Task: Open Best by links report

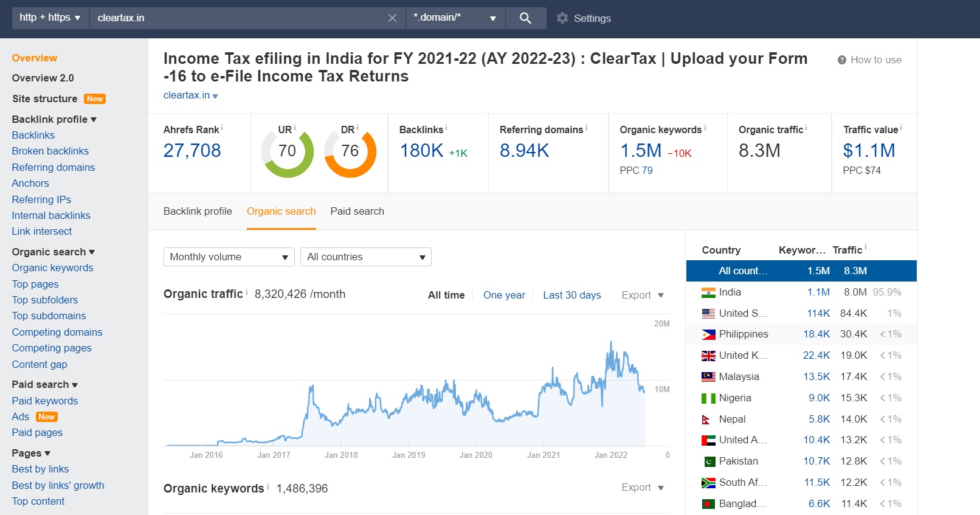Action: coord(40,469)
